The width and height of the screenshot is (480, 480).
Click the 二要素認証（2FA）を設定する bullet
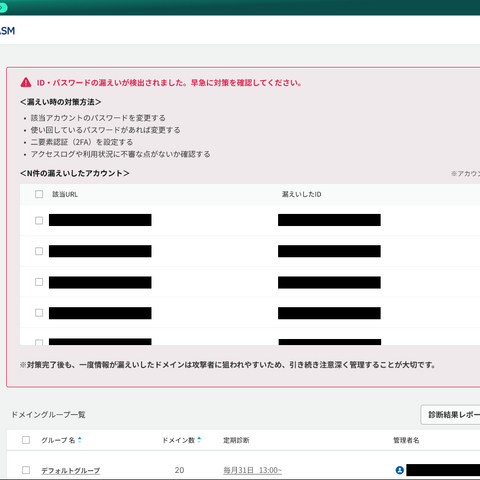pos(82,142)
